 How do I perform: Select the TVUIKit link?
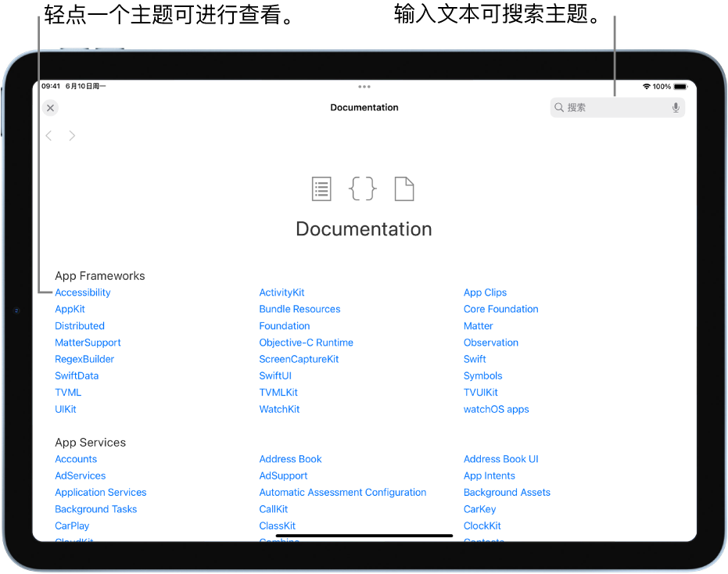point(481,393)
